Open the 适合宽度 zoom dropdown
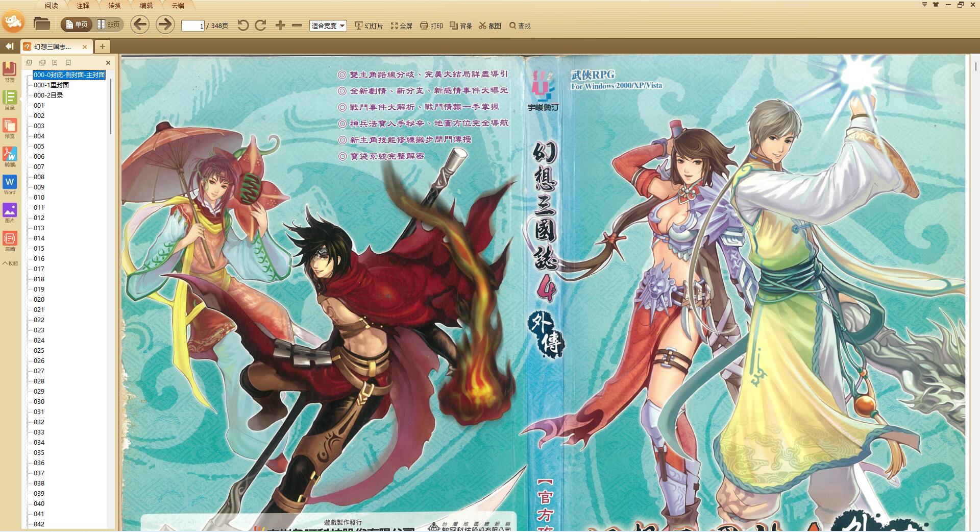 pos(328,26)
